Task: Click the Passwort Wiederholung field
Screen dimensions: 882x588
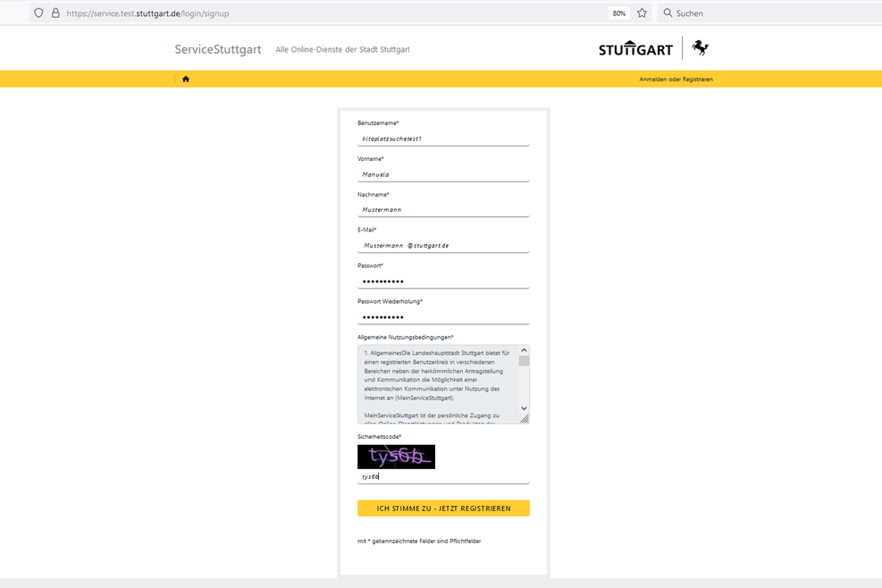Action: coord(443,316)
